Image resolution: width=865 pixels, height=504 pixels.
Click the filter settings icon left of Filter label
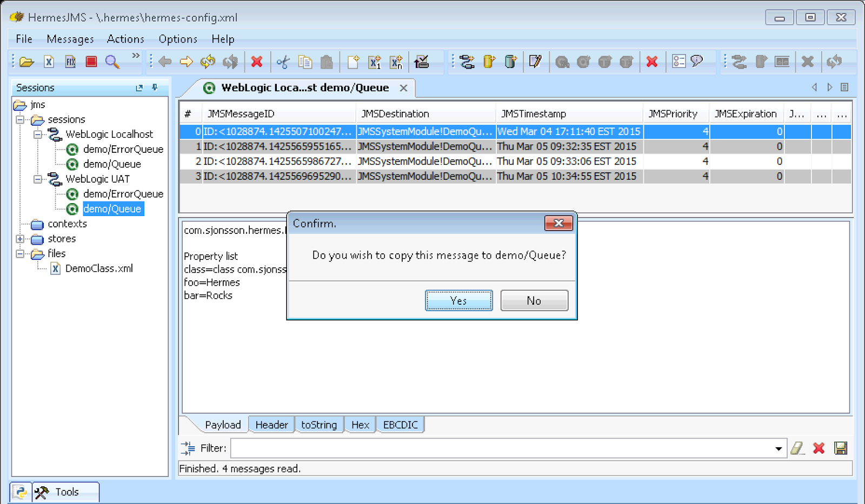(x=188, y=448)
